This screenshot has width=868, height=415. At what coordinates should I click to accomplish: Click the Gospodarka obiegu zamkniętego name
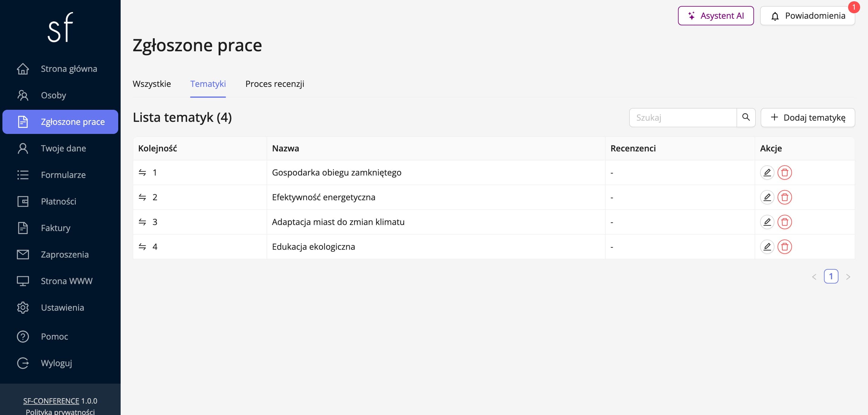click(336, 173)
